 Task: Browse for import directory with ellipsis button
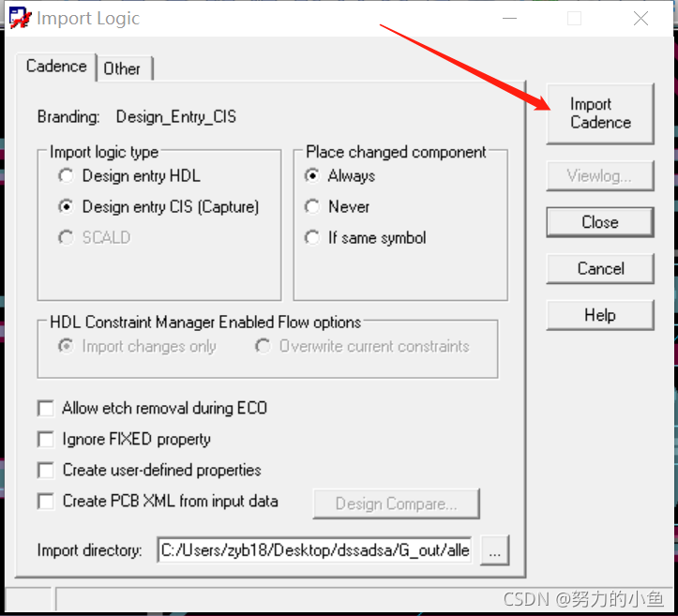(x=494, y=550)
